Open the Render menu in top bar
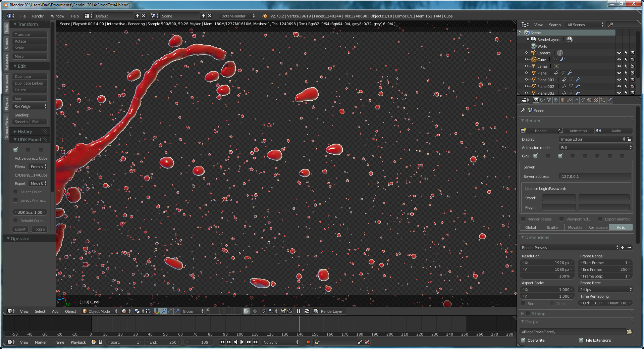 point(38,16)
